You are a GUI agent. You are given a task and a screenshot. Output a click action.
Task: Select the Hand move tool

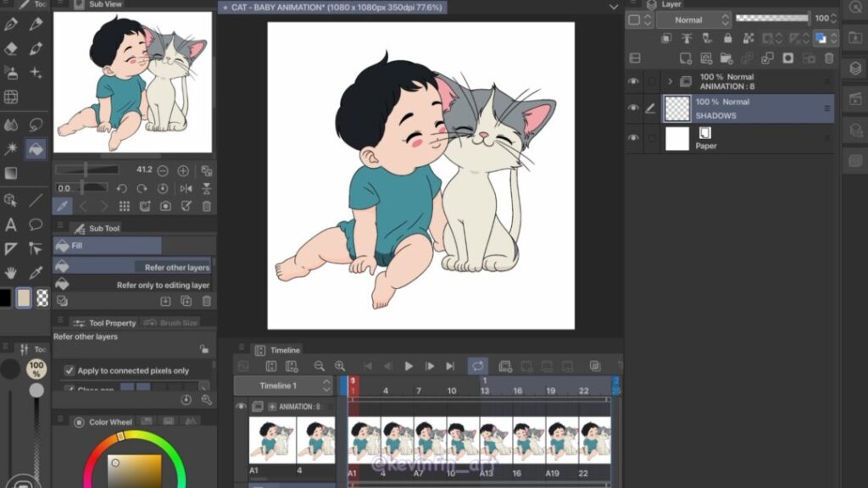click(11, 273)
